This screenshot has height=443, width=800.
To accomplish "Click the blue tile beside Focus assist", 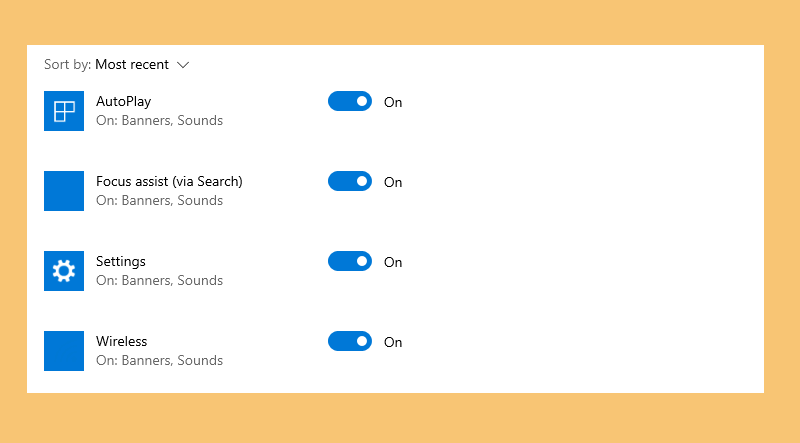I will click(x=64, y=191).
